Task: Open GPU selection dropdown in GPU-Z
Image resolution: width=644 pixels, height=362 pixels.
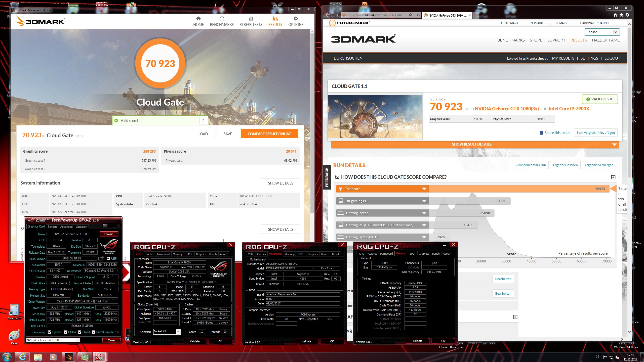Action: pyautogui.click(x=53, y=340)
